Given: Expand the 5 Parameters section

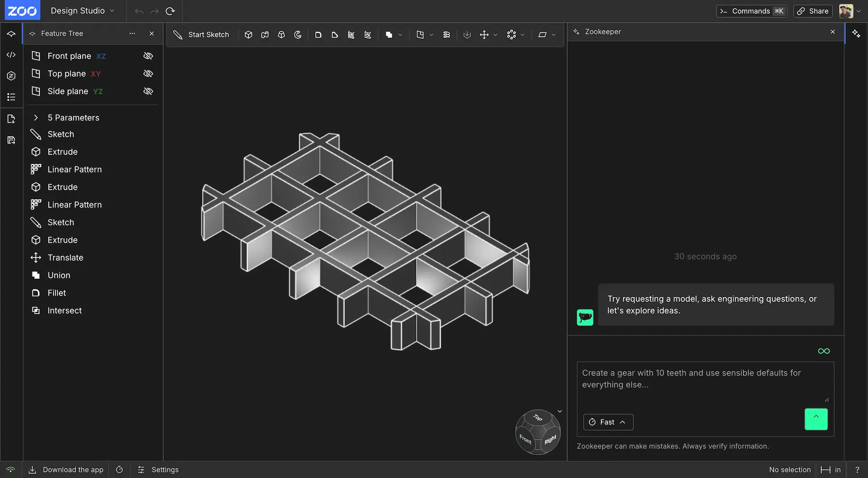Looking at the screenshot, I should (37, 117).
